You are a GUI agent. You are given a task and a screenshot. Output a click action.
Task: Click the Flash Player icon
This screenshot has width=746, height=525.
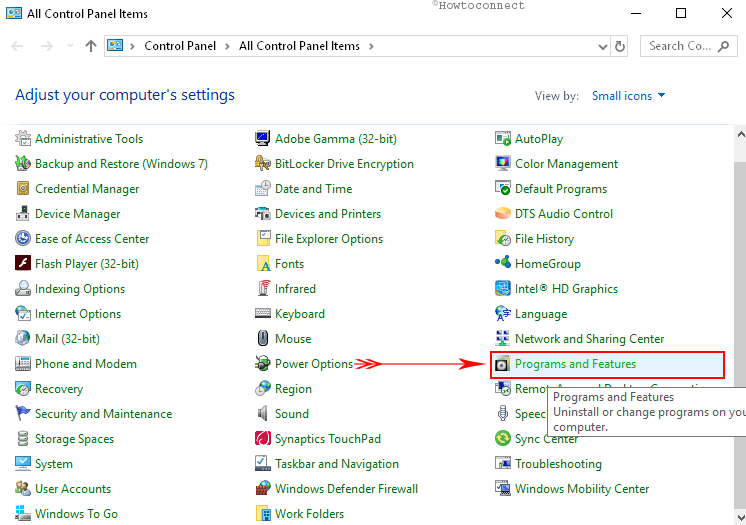point(23,263)
